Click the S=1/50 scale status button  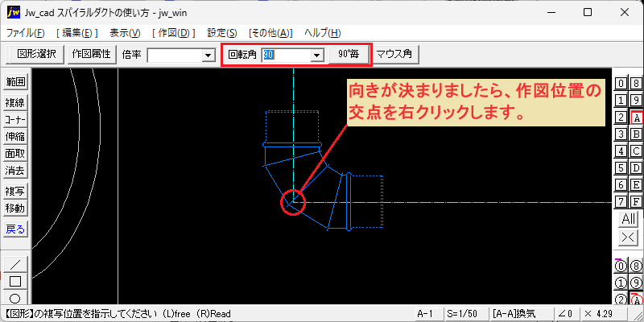click(467, 314)
